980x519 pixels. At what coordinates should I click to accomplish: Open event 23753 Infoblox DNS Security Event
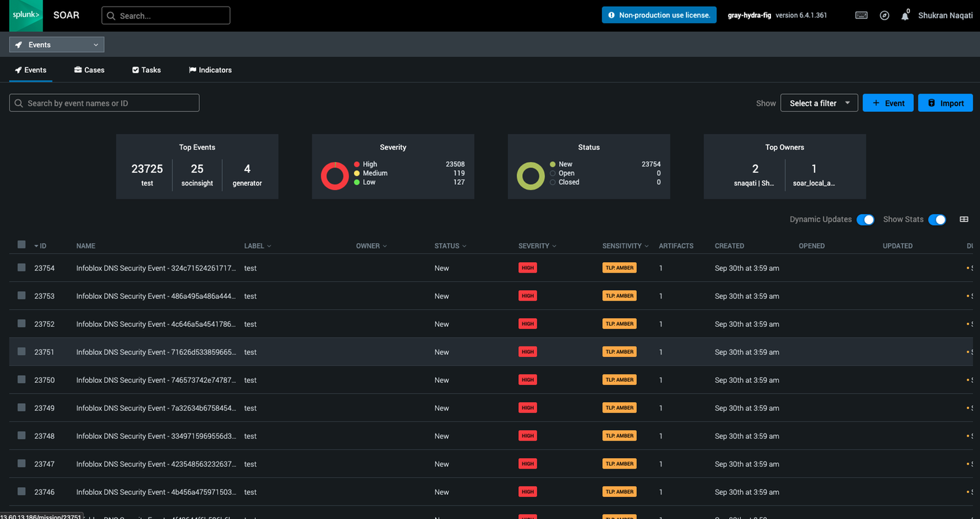156,296
